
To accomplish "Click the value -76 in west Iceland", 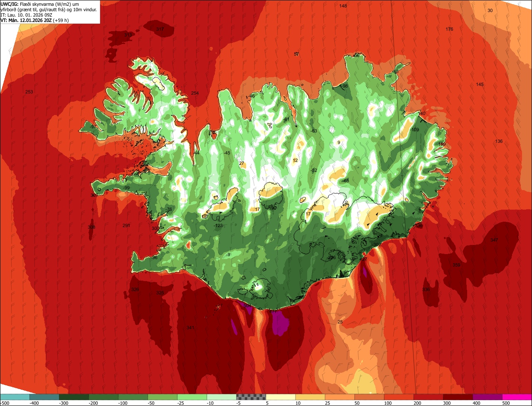I will pyautogui.click(x=168, y=209).
